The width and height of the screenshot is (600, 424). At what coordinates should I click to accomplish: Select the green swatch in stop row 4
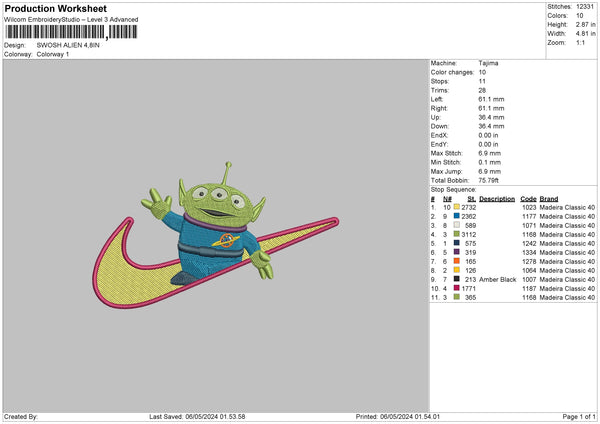(x=457, y=234)
